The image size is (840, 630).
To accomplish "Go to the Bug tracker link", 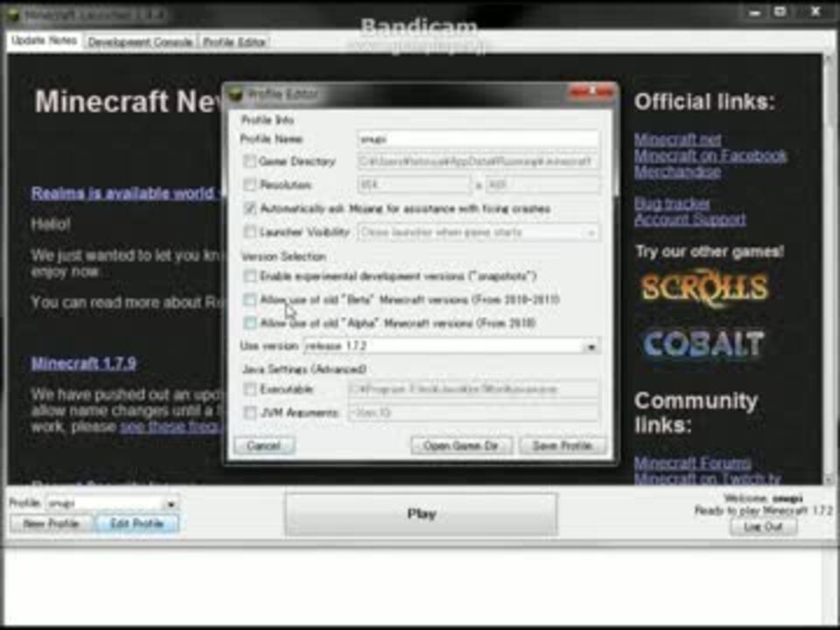I will [672, 203].
